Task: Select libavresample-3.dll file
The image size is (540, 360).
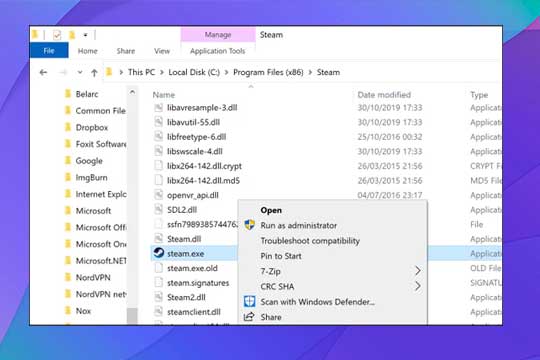Action: 202,108
